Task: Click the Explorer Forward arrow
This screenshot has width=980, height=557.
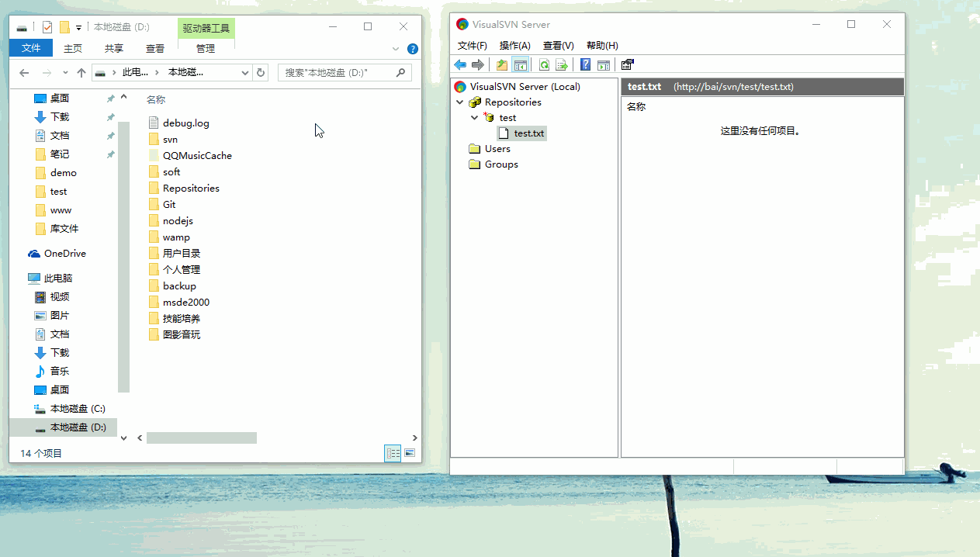Action: pos(46,73)
